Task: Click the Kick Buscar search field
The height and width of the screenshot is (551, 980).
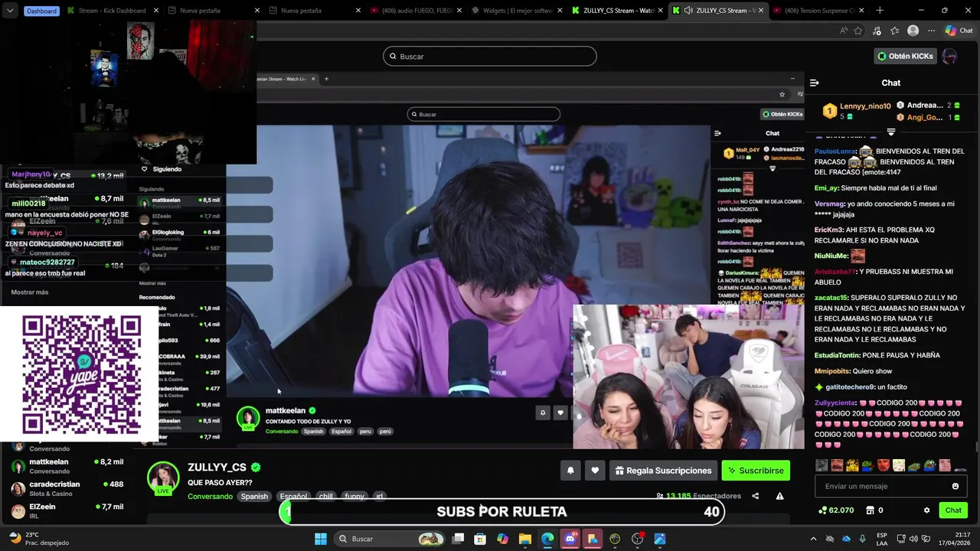Action: [x=490, y=56]
